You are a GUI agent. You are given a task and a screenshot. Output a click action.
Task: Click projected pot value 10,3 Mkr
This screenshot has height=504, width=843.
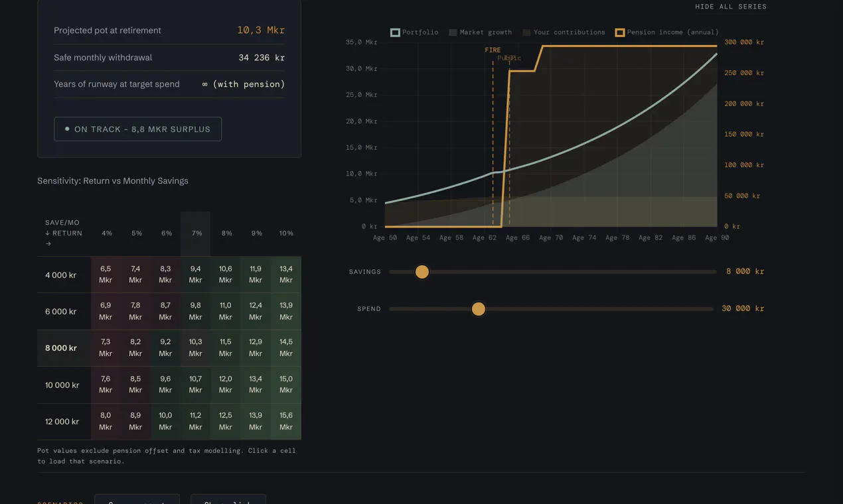(261, 31)
